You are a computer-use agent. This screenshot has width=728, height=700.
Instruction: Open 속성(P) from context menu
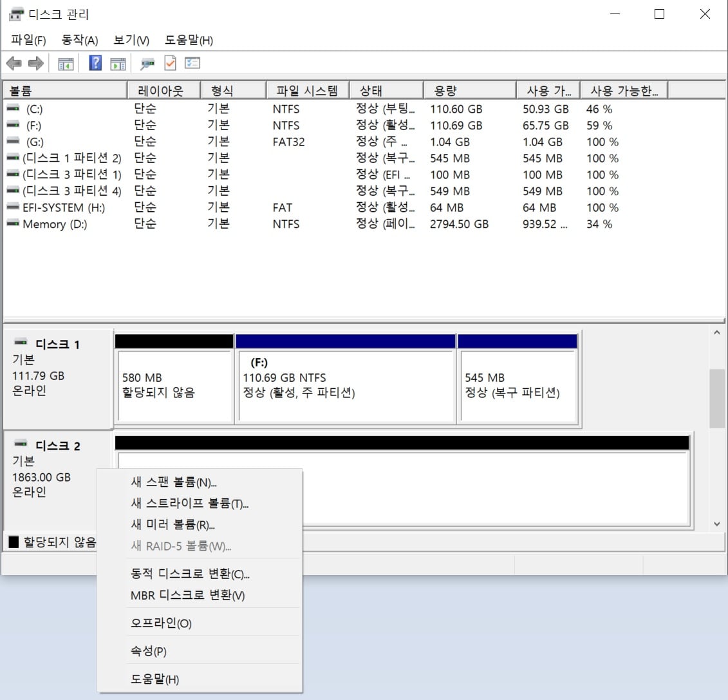coord(200,651)
